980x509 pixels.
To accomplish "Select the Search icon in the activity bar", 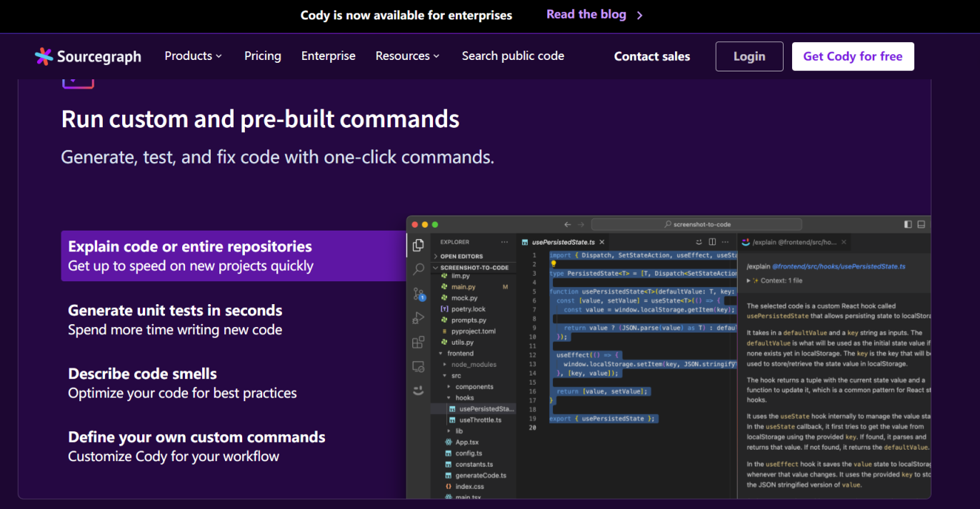I will (419, 269).
